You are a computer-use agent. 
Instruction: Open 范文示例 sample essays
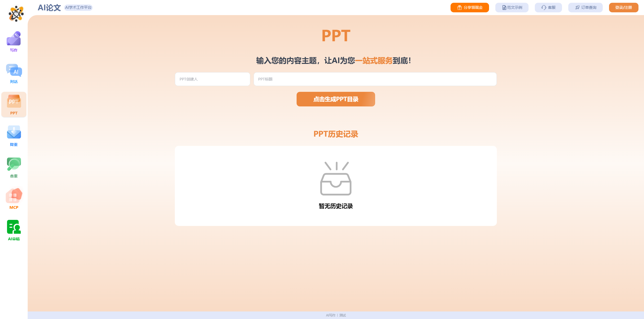(x=512, y=8)
